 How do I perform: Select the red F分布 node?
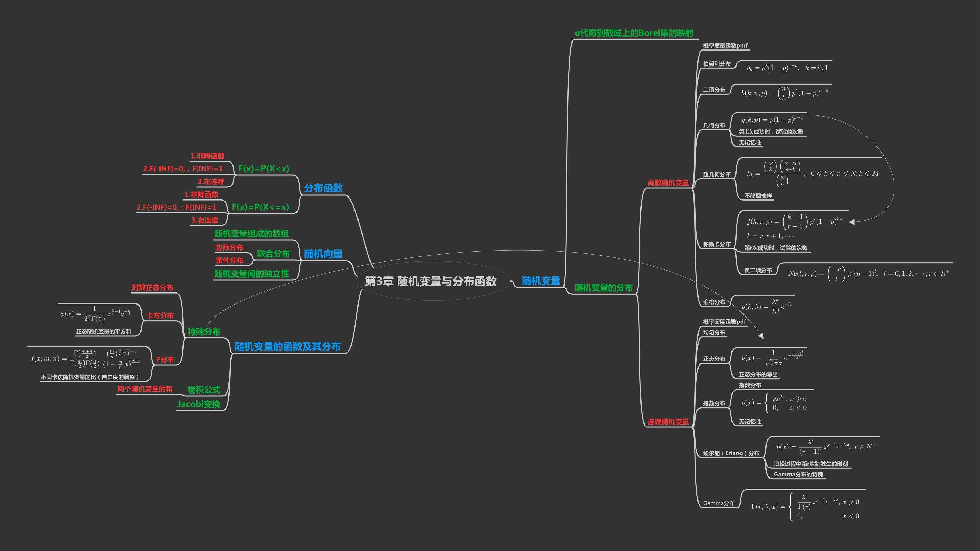click(x=165, y=360)
